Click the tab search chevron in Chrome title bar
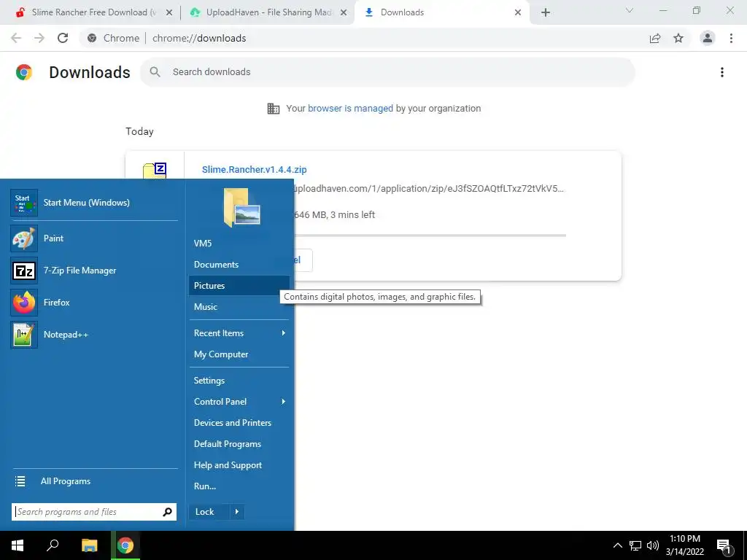Viewport: 747px width, 560px height. point(630,10)
